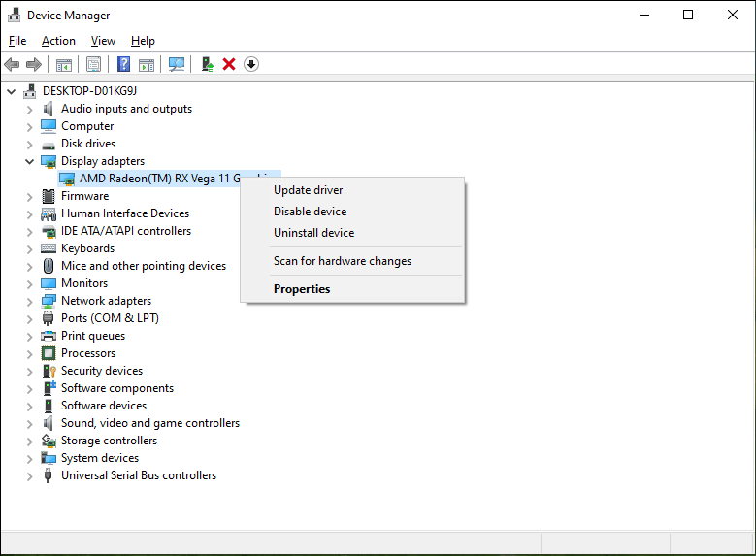The height and width of the screenshot is (556, 756).
Task: Expand the Computer category
Action: [30, 127]
